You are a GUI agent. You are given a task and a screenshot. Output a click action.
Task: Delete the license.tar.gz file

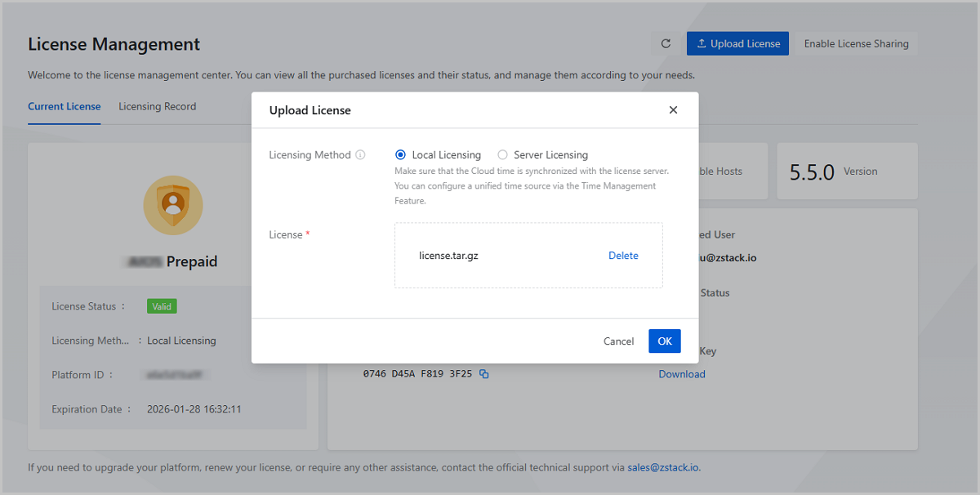(x=623, y=256)
